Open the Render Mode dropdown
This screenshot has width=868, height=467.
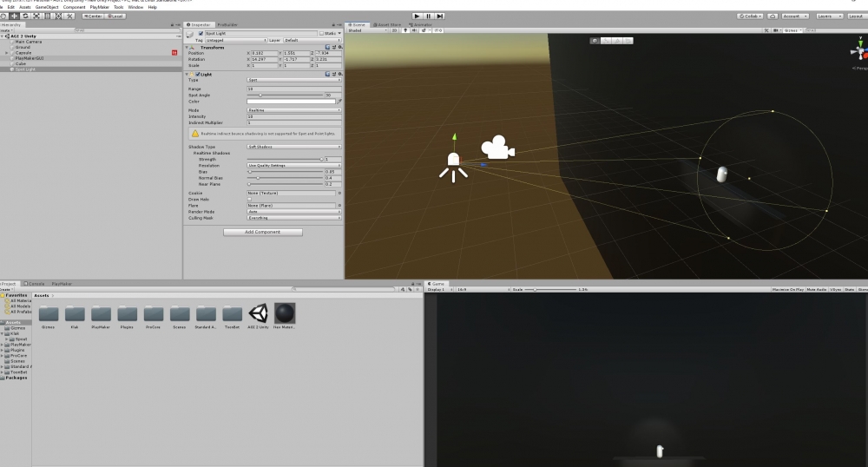(294, 212)
